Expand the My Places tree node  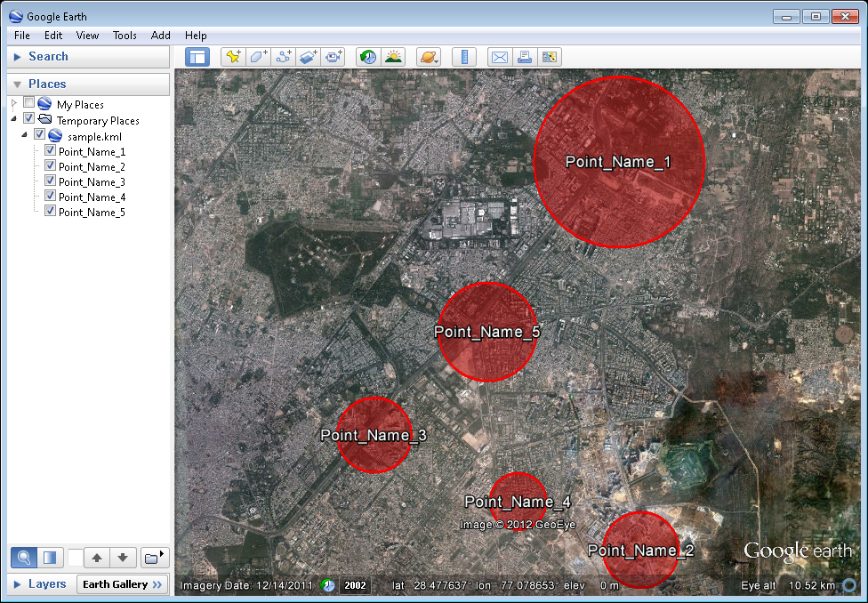click(x=14, y=103)
